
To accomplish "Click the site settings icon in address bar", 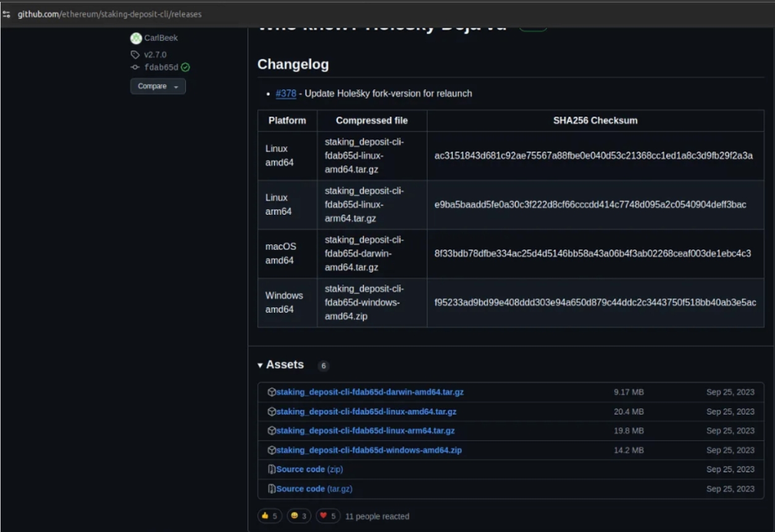I will 7,14.
